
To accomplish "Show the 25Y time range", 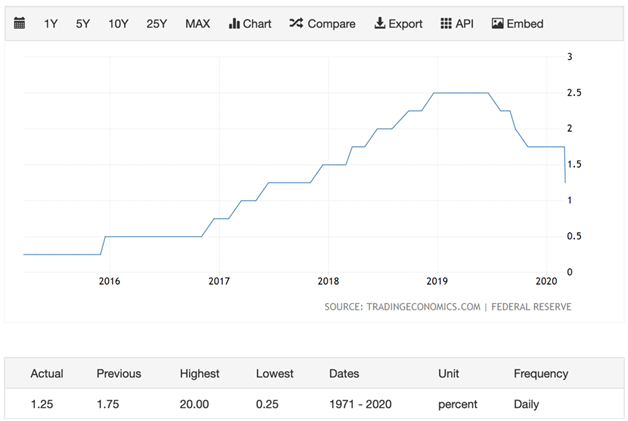I will 157,23.
